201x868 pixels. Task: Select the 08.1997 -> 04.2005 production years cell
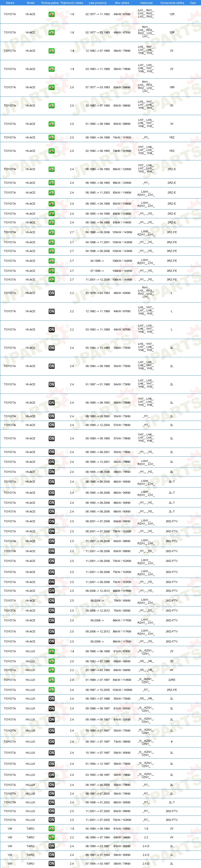click(x=98, y=785)
